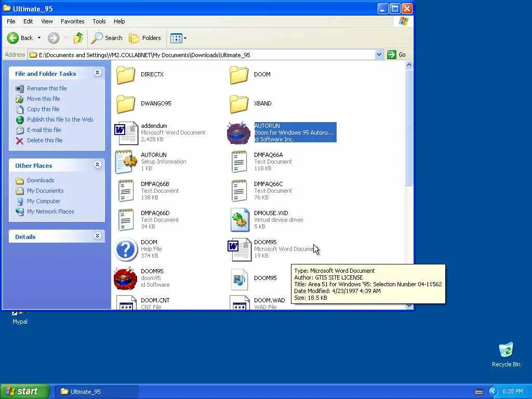Open the Search pane

pos(107,38)
